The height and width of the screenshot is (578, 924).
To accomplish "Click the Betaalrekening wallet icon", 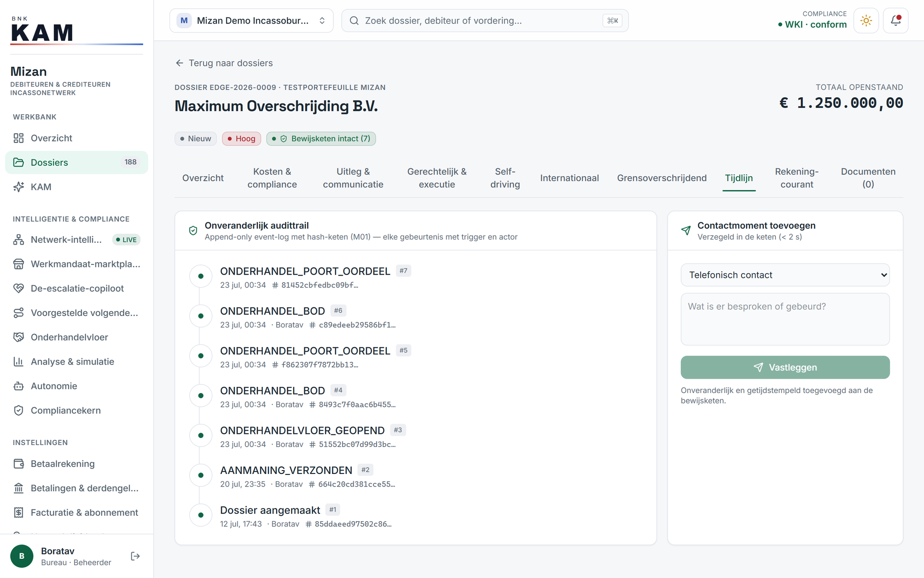I will 18,464.
